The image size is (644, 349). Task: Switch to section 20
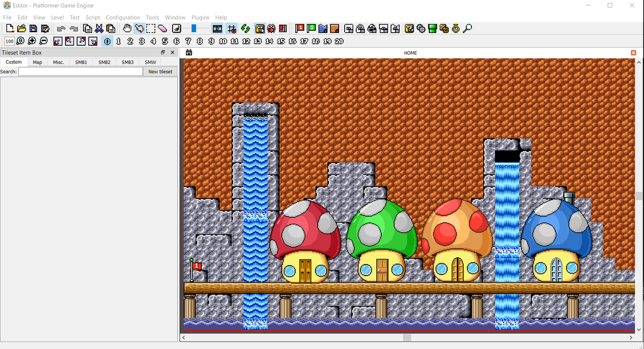(339, 41)
